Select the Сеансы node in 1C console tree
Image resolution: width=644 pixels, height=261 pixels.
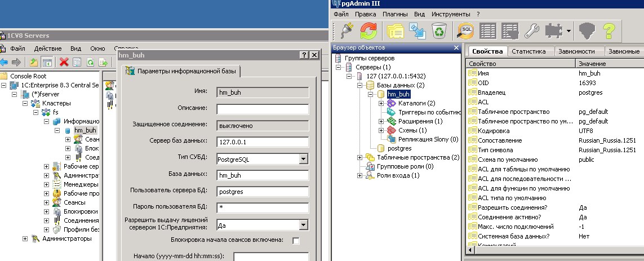(x=74, y=202)
